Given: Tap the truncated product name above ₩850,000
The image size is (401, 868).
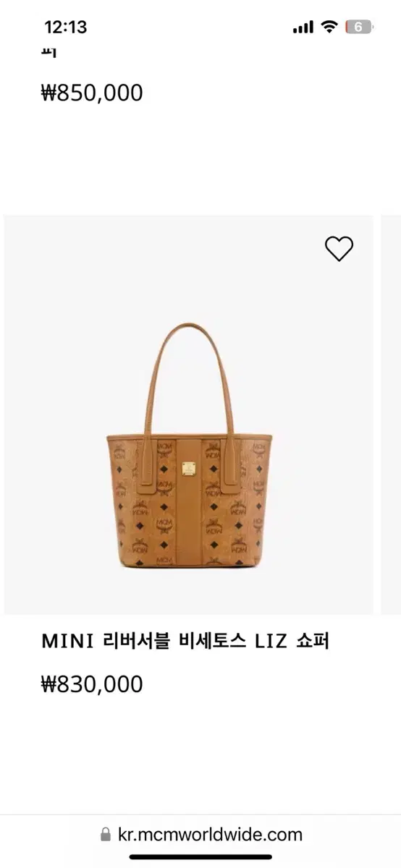Looking at the screenshot, I should point(50,52).
